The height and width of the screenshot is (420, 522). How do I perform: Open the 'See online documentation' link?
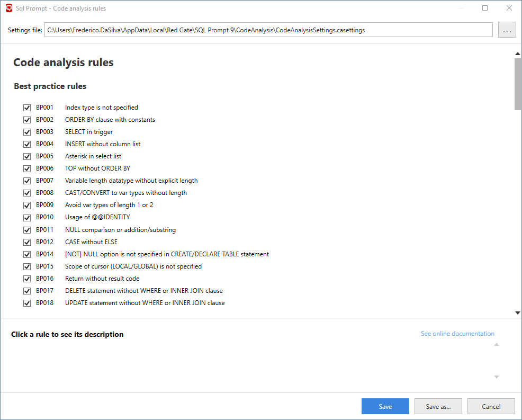[457, 334]
